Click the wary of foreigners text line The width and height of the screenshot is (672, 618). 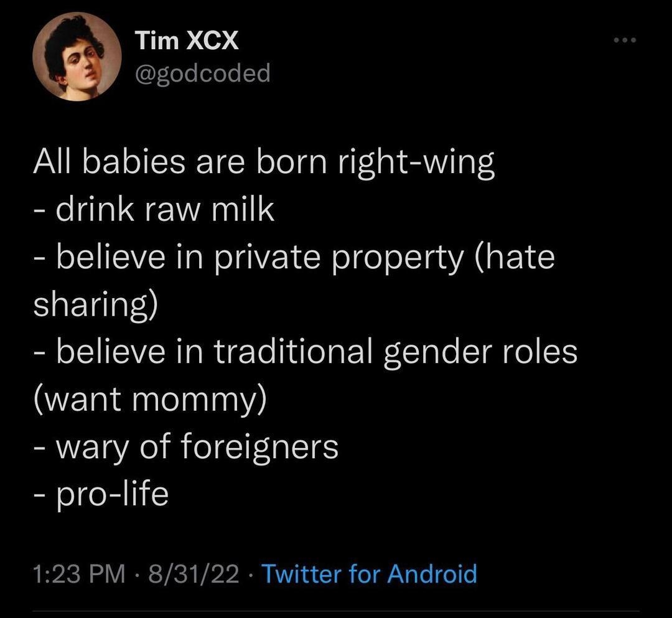(x=187, y=444)
